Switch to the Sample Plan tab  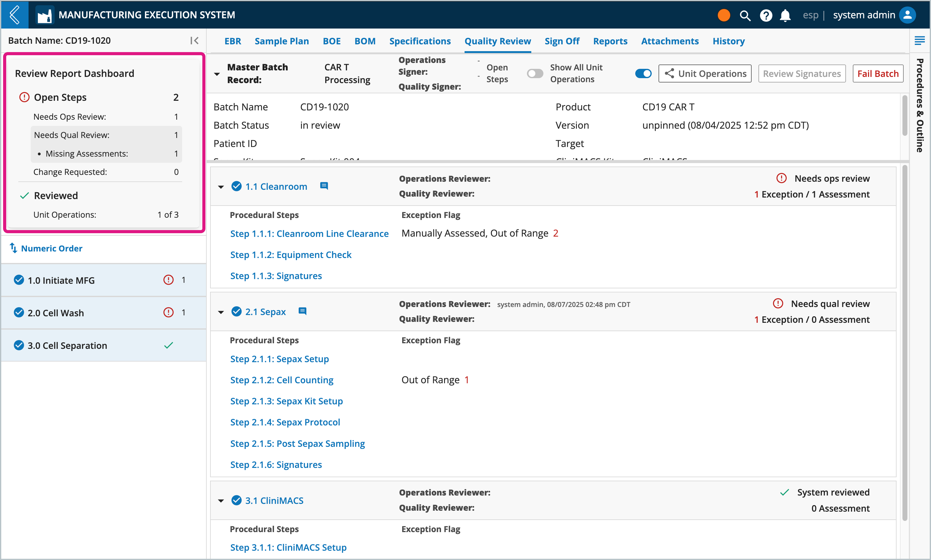point(282,41)
